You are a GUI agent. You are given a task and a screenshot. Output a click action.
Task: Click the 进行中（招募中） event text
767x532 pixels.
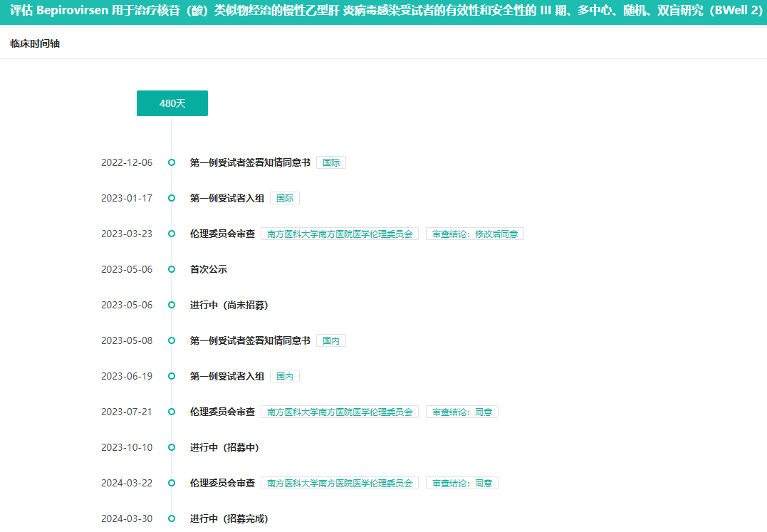pos(224,447)
